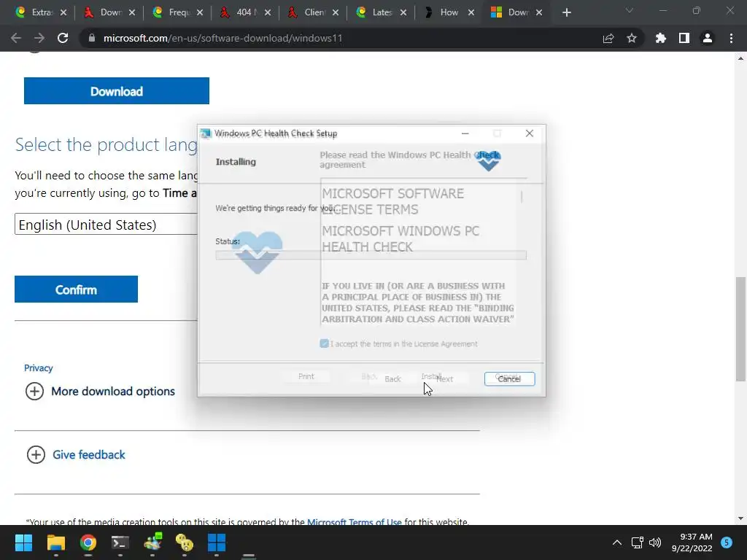Open the clock showing 9:37 AM

point(692,542)
